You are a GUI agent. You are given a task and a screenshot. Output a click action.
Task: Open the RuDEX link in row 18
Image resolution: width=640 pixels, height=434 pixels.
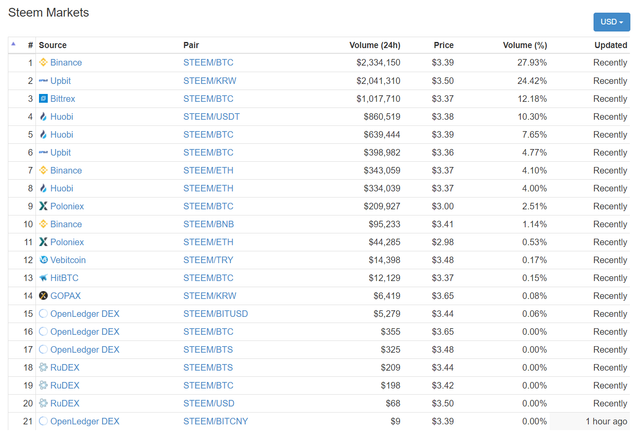(65, 367)
